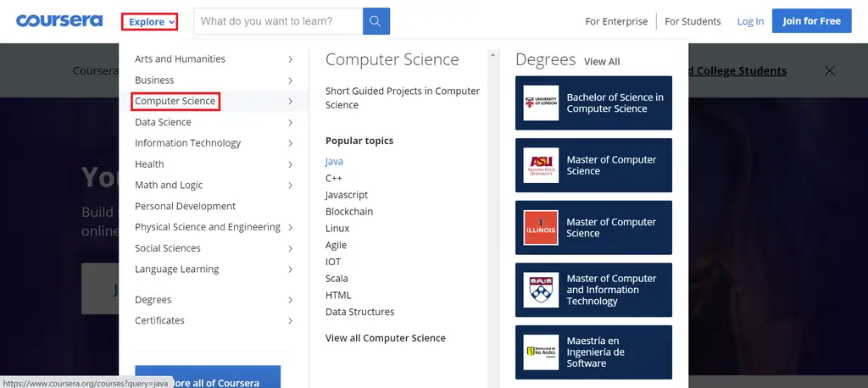The width and height of the screenshot is (868, 388).
Task: Open the Java topic link
Action: pyautogui.click(x=334, y=162)
